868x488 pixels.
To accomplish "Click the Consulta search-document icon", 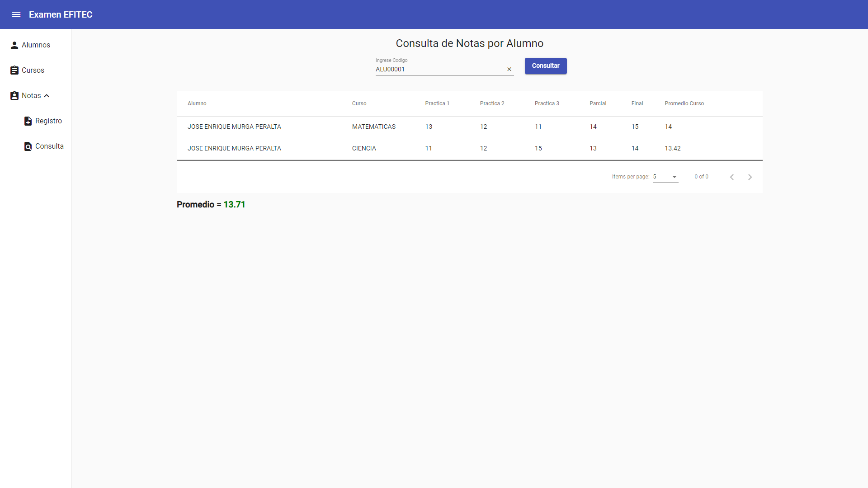I will click(x=28, y=146).
